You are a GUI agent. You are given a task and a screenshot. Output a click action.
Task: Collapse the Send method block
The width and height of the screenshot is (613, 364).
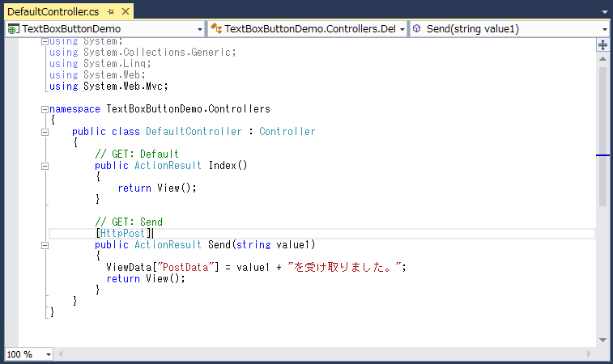click(x=45, y=245)
